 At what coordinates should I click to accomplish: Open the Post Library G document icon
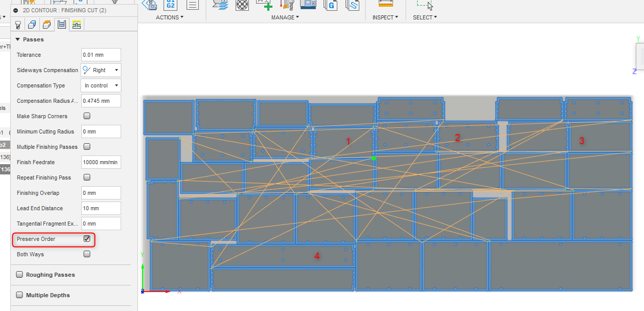[331, 5]
